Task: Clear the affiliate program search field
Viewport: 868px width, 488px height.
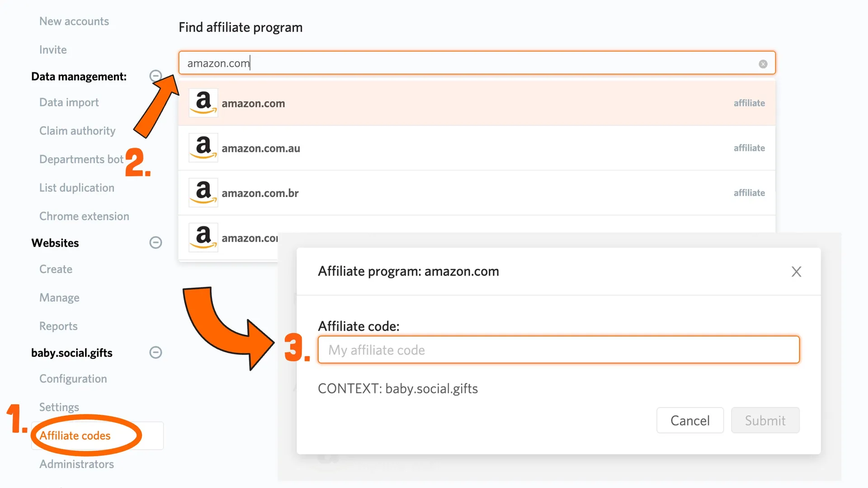Action: tap(763, 64)
